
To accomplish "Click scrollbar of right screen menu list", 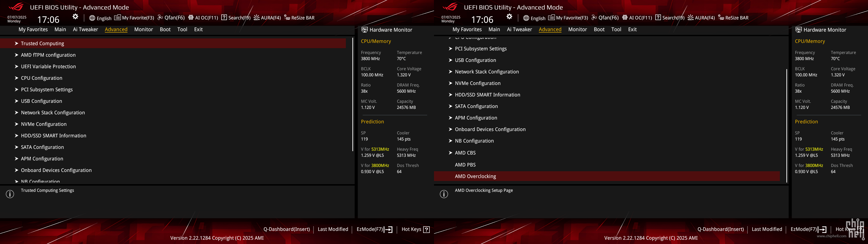I will pos(786,126).
